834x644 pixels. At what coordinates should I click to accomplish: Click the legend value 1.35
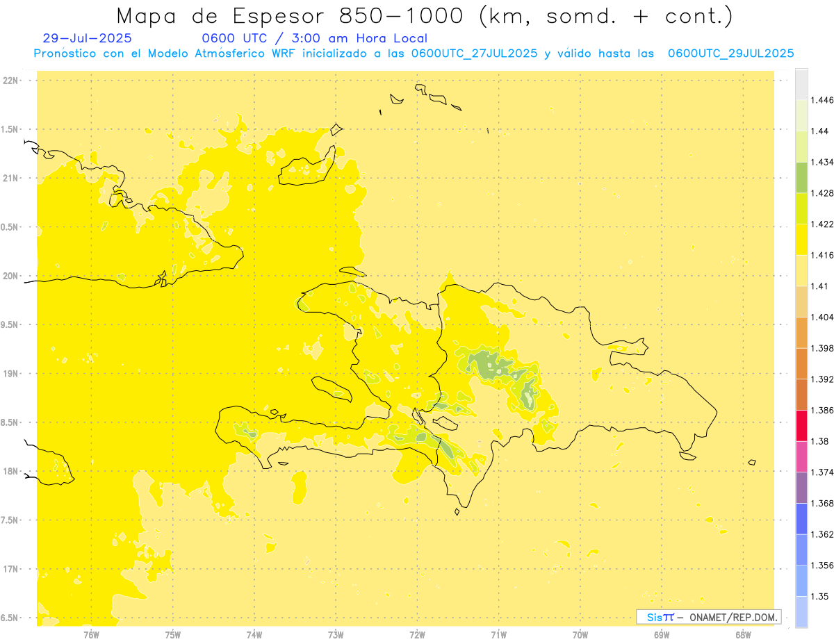820,596
